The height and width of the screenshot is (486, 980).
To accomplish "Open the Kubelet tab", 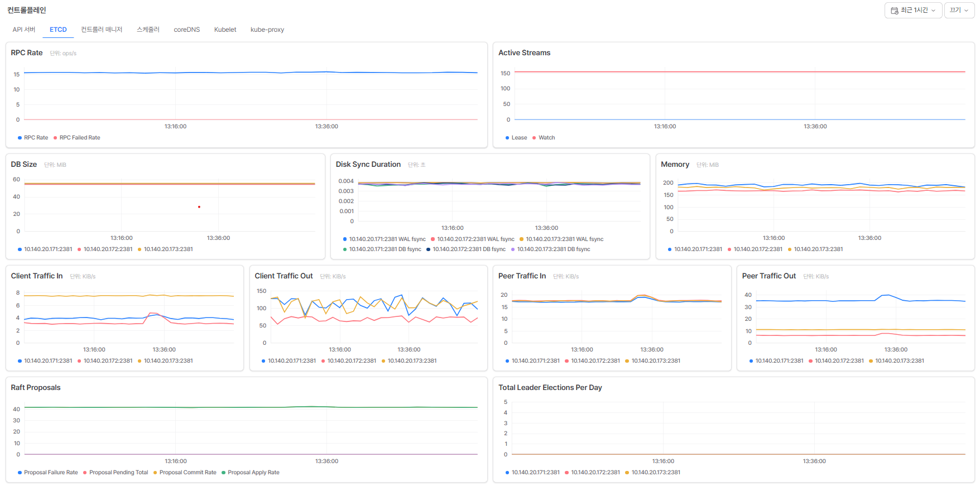I will pyautogui.click(x=225, y=30).
